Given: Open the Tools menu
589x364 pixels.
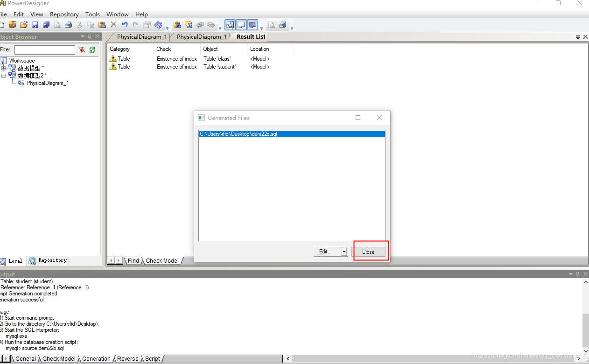Looking at the screenshot, I should coord(92,14).
